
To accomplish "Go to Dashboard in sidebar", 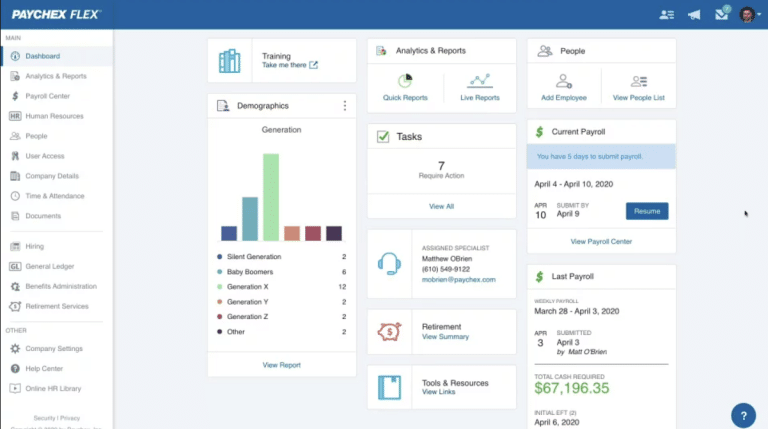I will [x=57, y=56].
